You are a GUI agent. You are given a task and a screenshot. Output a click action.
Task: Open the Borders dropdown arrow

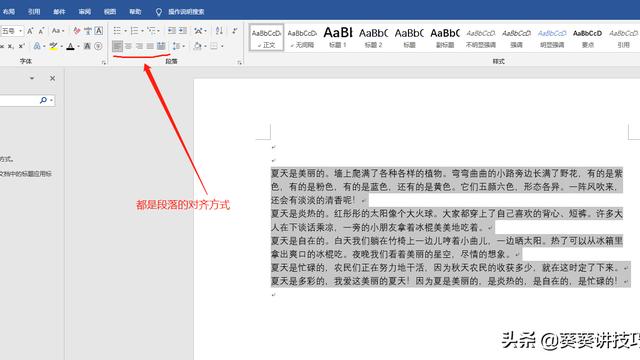tap(222, 47)
